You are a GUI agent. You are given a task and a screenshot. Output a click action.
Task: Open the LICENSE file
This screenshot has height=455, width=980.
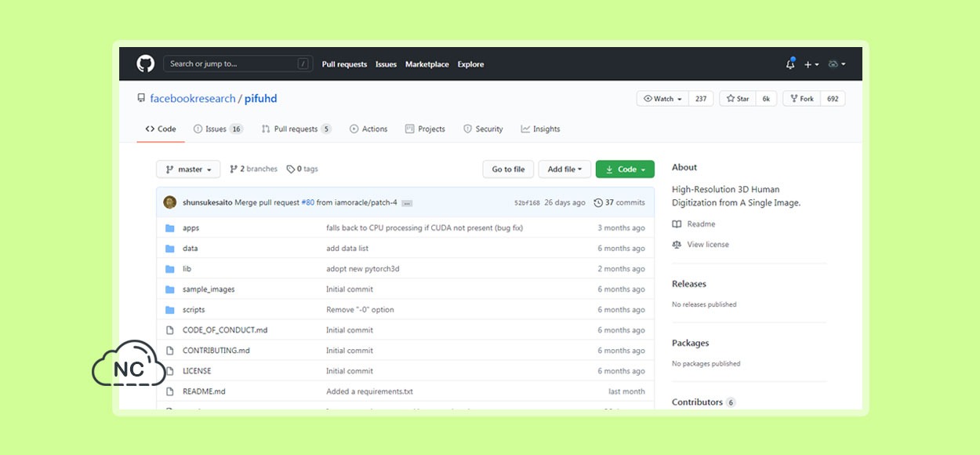[197, 371]
